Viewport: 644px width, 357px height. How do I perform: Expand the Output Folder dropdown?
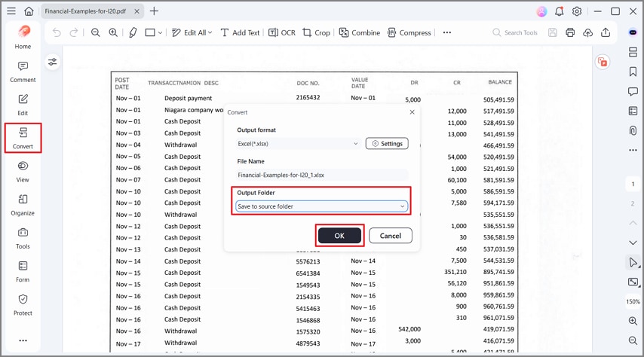click(321, 206)
